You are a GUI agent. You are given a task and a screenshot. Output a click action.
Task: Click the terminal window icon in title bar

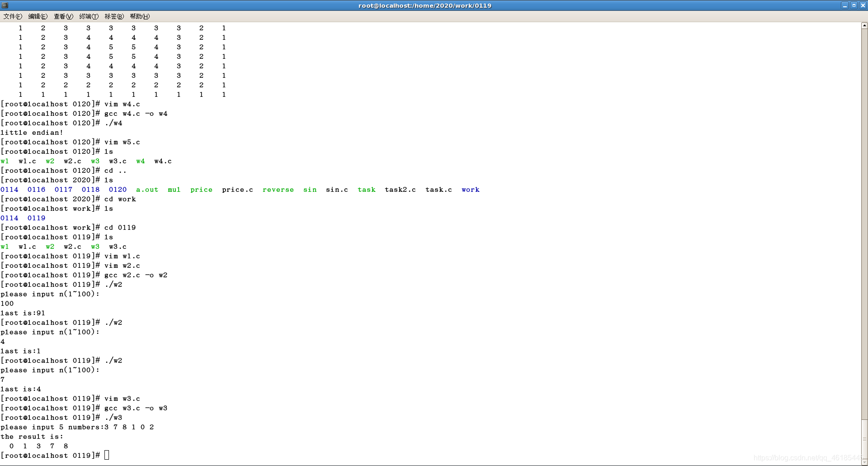(x=5, y=5)
